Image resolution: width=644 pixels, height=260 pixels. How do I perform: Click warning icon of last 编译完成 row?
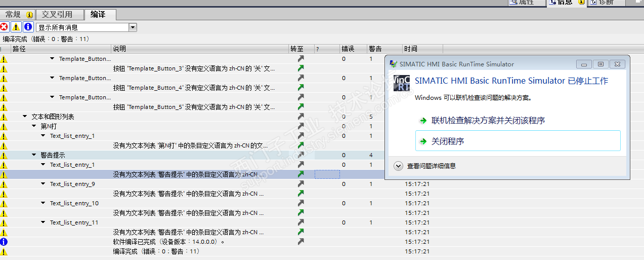point(4,251)
